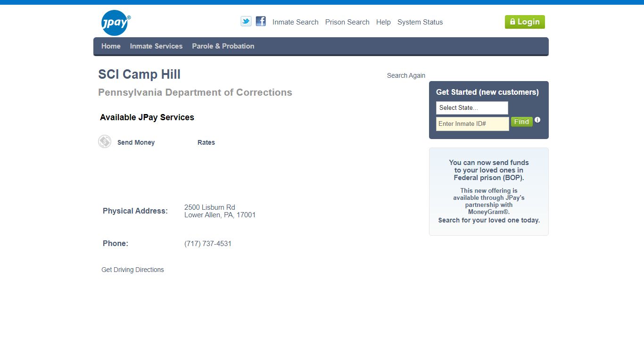The image size is (644, 362).
Task: Click the phone number (717) 737-4531
Action: tap(208, 244)
